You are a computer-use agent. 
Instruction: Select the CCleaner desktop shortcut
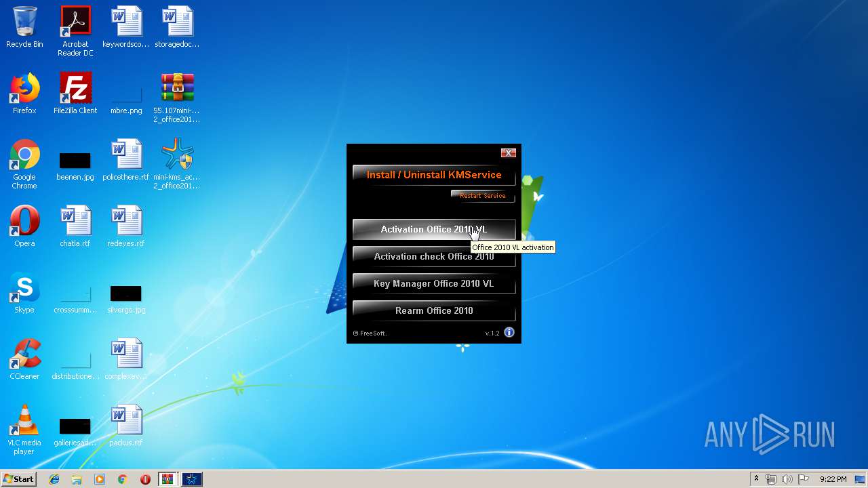[24, 360]
